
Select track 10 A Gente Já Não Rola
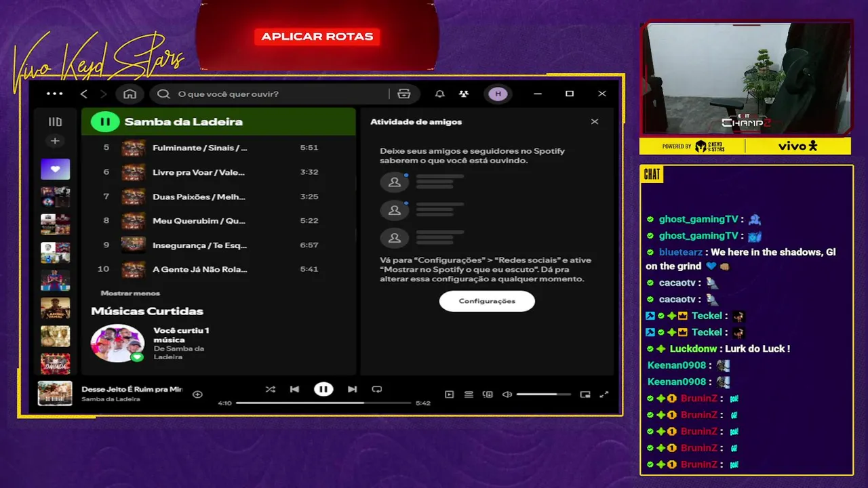click(218, 269)
